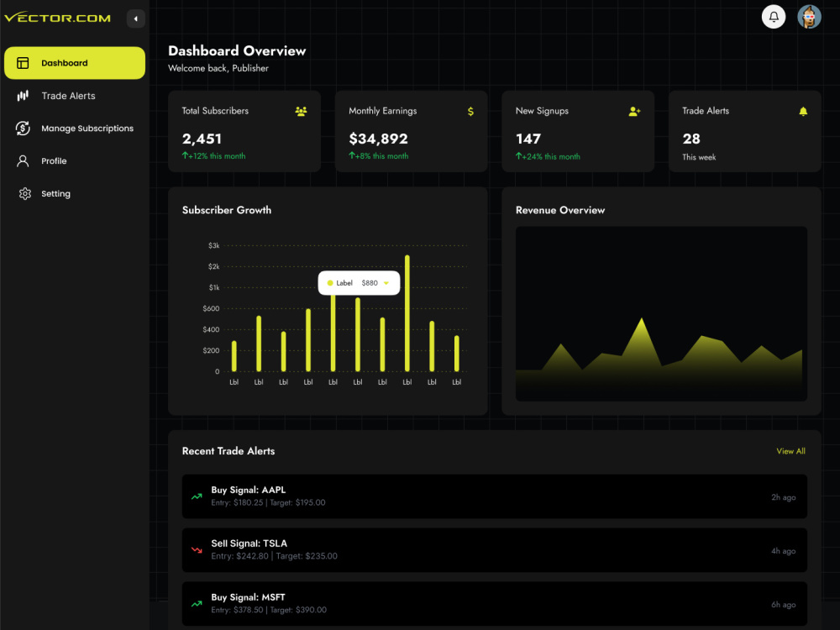
Task: Click the $3k axis label
Action: point(213,246)
